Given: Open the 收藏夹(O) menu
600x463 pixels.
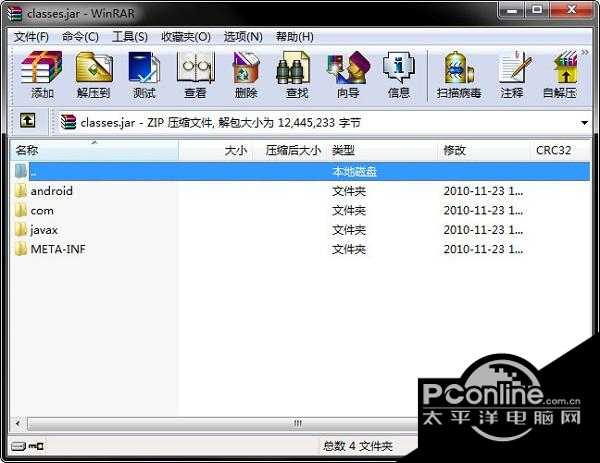Looking at the screenshot, I should point(186,37).
